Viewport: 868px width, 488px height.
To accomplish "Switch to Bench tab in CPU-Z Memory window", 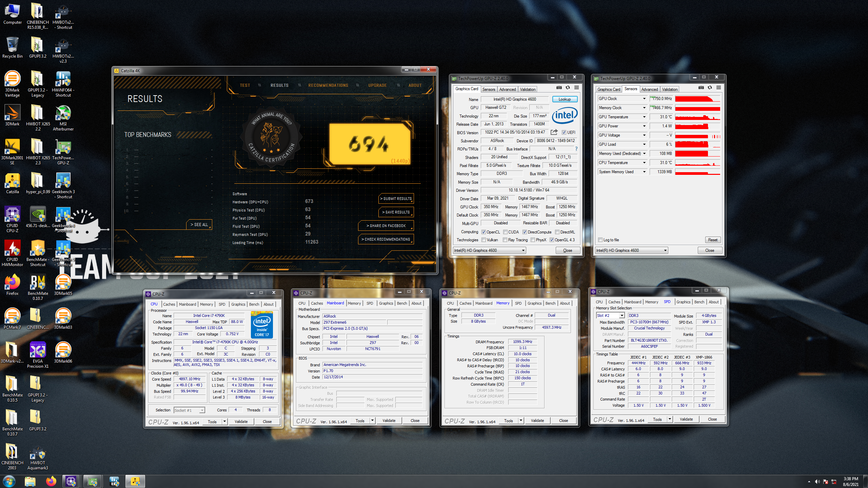I will coord(550,303).
